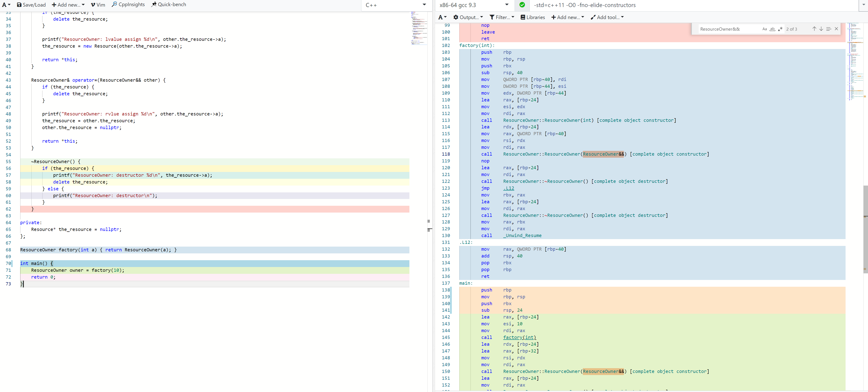
Task: Toggle regular expression search option
Action: [780, 29]
